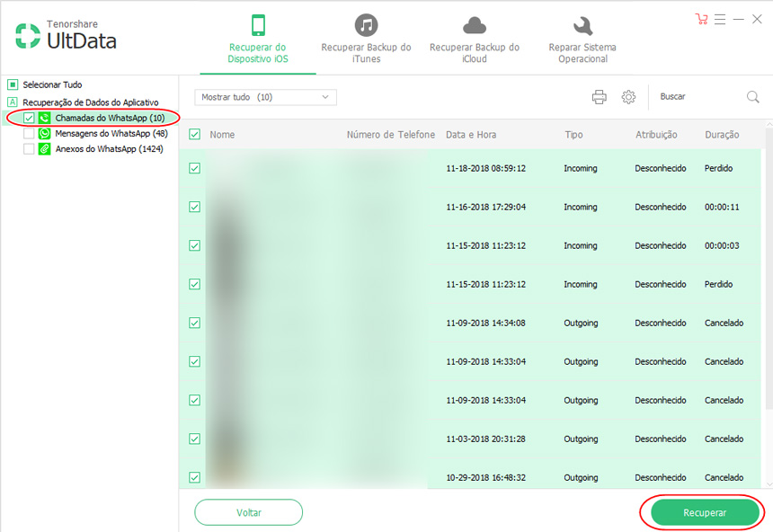Open the shopping cart purchase icon
773x532 pixels.
pyautogui.click(x=701, y=19)
